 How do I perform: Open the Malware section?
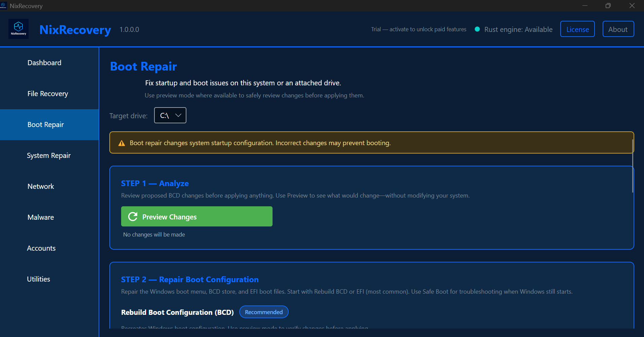tap(49, 217)
